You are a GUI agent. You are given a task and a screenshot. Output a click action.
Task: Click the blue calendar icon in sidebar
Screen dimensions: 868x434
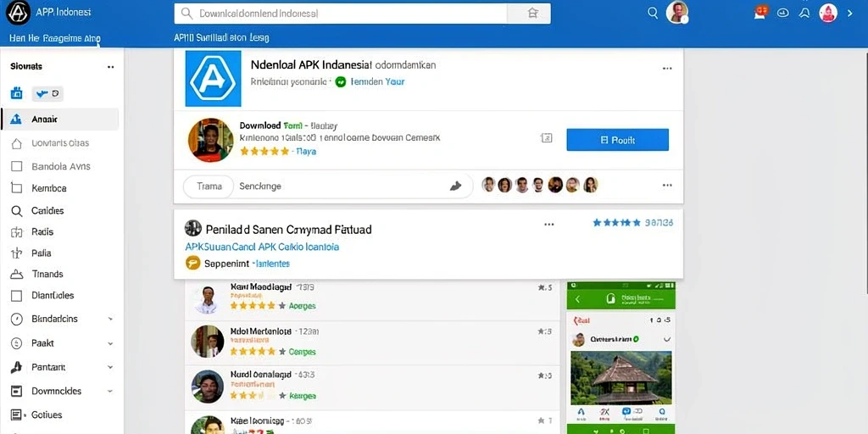(17, 93)
